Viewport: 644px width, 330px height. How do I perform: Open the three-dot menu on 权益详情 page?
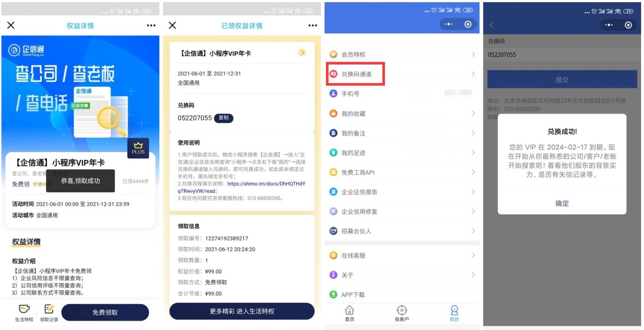click(151, 25)
